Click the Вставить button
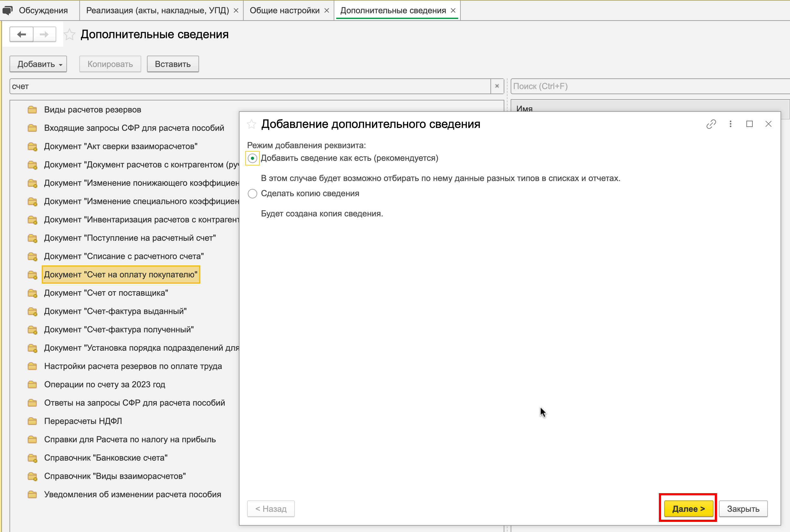790x532 pixels. pyautogui.click(x=173, y=64)
